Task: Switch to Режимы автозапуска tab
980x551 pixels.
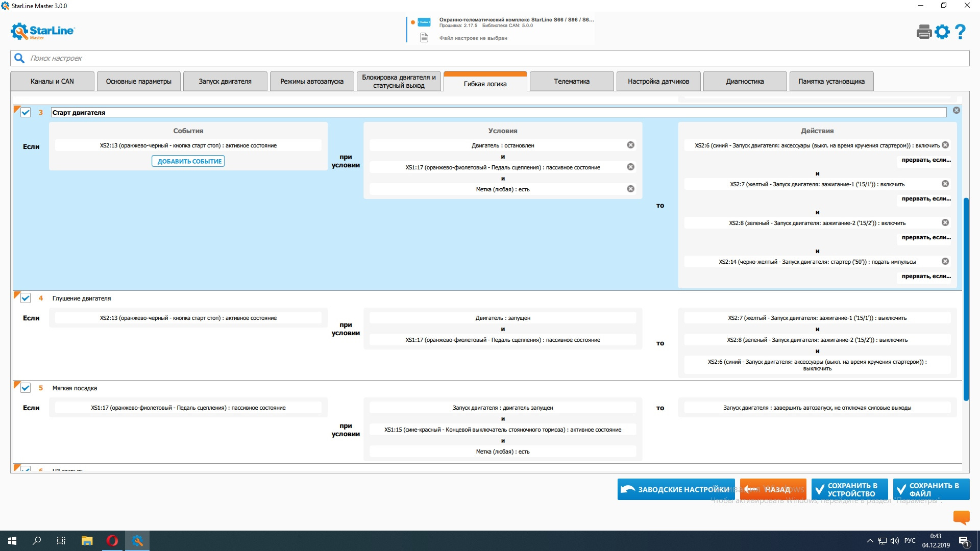Action: (x=312, y=81)
